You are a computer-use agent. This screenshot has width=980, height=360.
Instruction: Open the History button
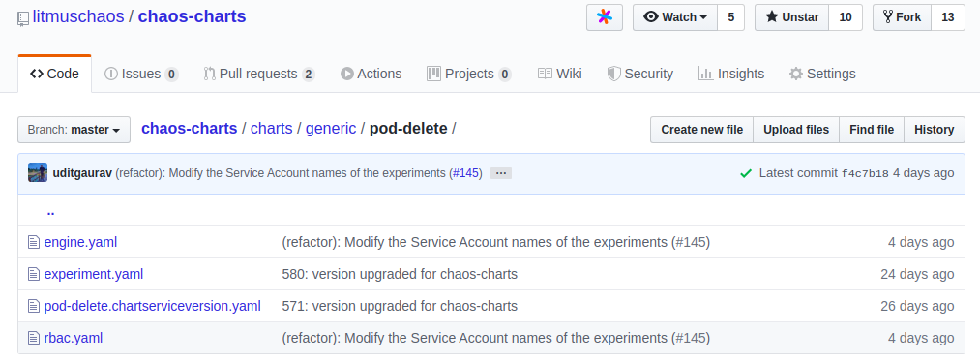click(x=935, y=130)
